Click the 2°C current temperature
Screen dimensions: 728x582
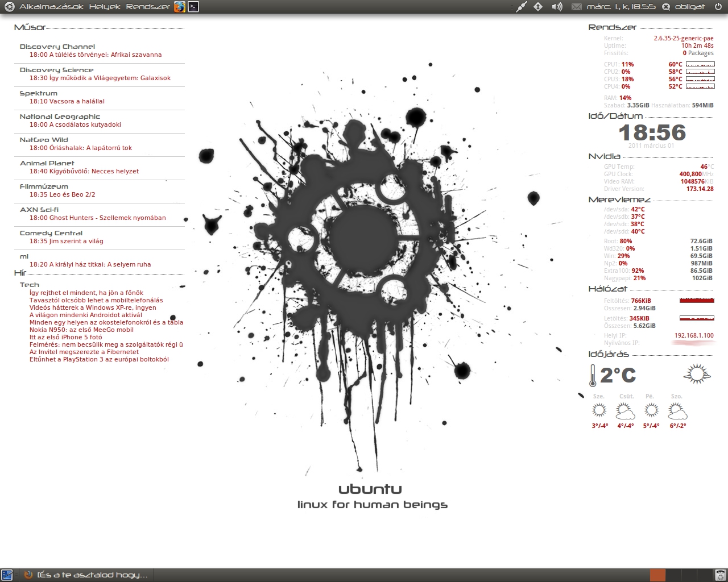click(x=618, y=375)
